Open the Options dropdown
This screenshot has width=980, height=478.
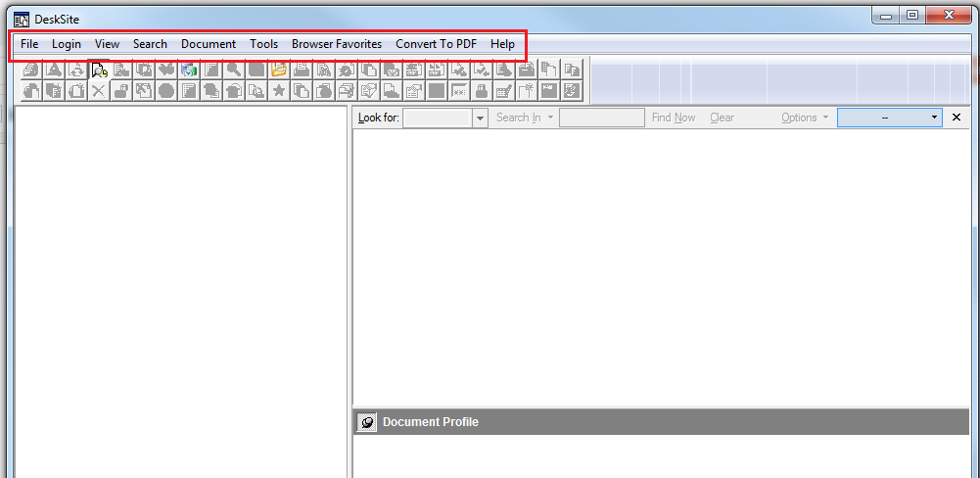[x=805, y=118]
